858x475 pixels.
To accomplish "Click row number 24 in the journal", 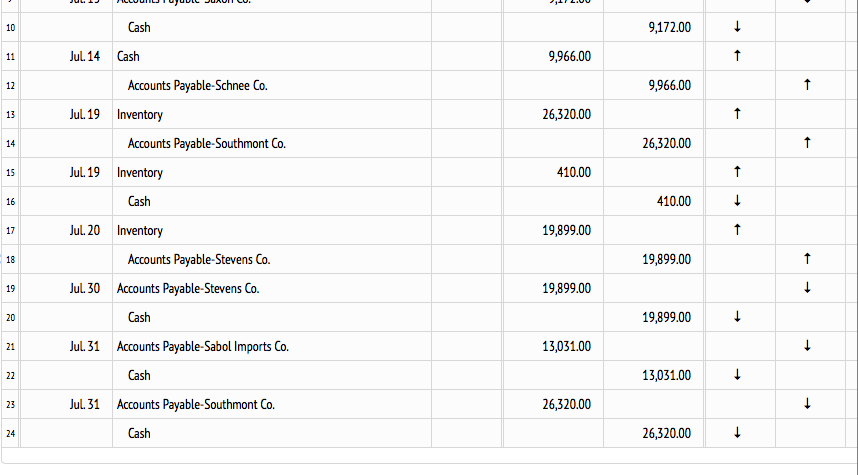I will coord(10,433).
